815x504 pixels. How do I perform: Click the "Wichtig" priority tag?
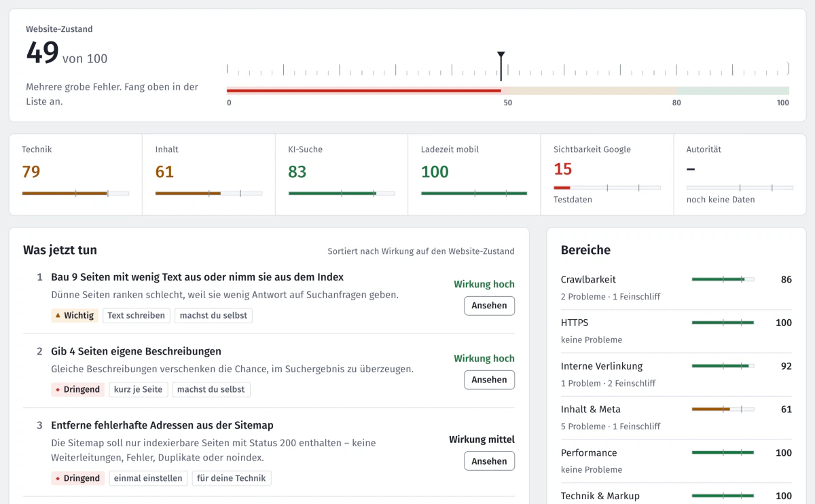75,315
